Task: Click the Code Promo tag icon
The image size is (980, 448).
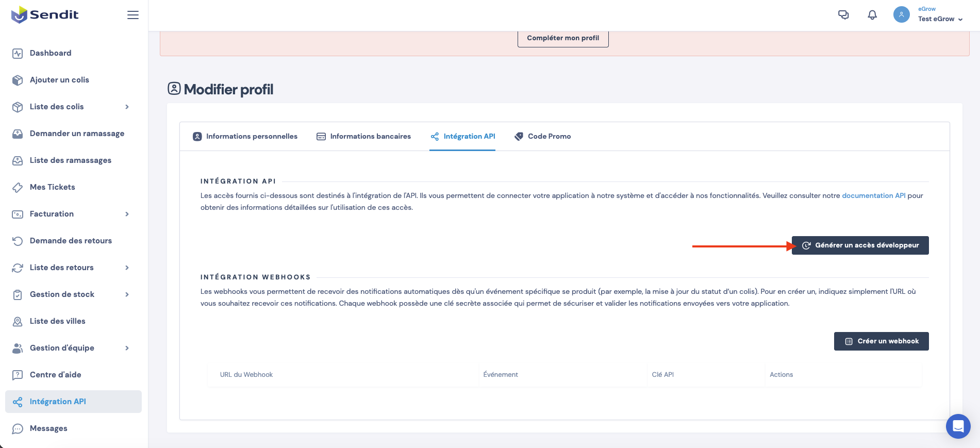Action: click(519, 137)
